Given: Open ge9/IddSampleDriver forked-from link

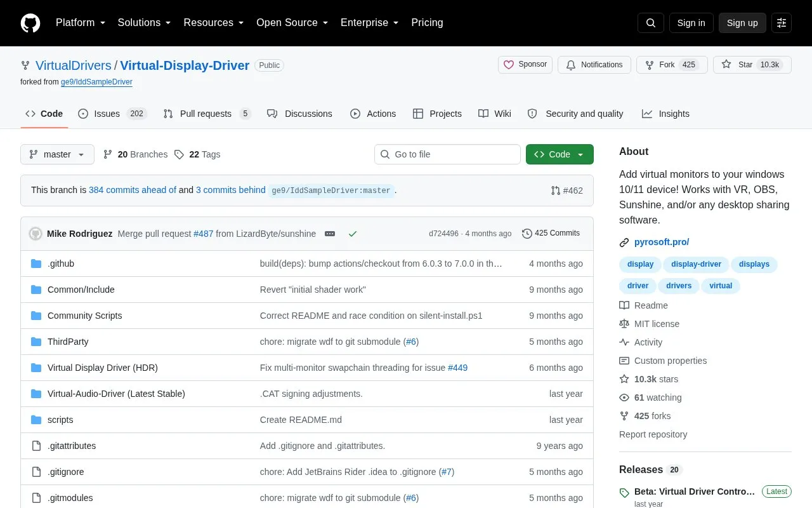Looking at the screenshot, I should [x=96, y=82].
